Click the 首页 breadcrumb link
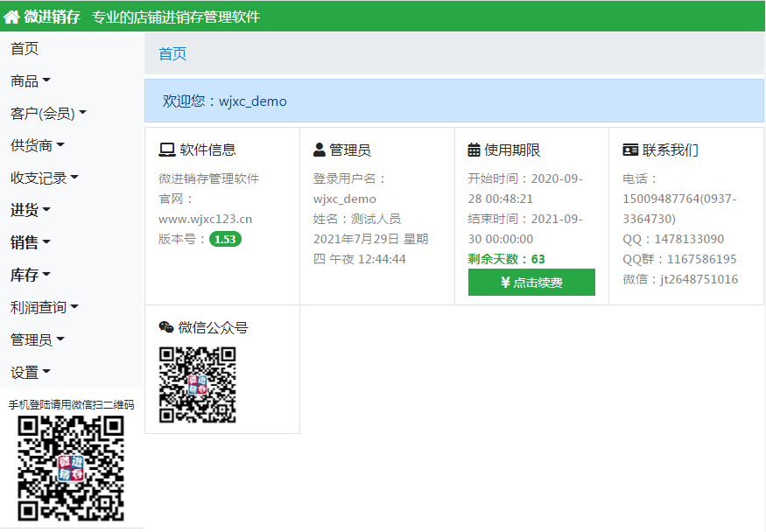 tap(172, 53)
